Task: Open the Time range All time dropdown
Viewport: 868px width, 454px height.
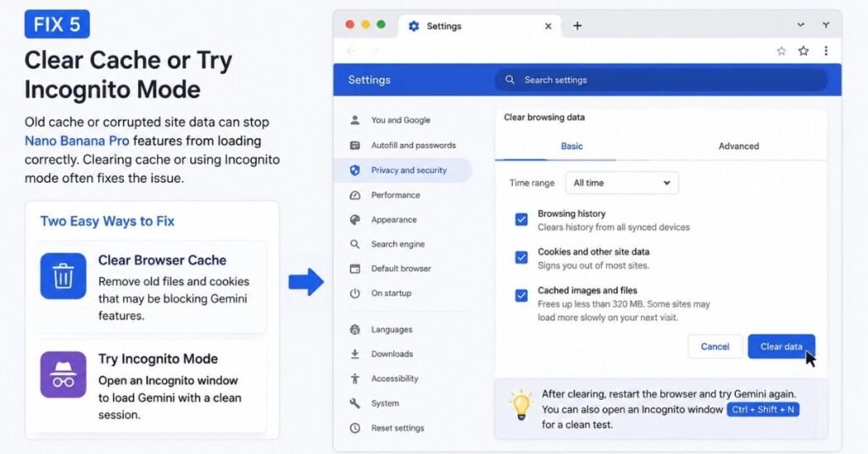Action: tap(621, 183)
